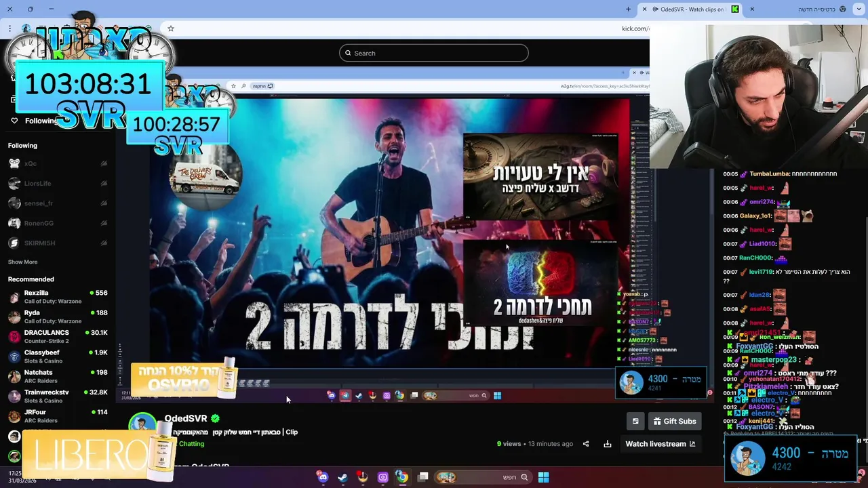Click the square icon beside Gift Subs

635,421
